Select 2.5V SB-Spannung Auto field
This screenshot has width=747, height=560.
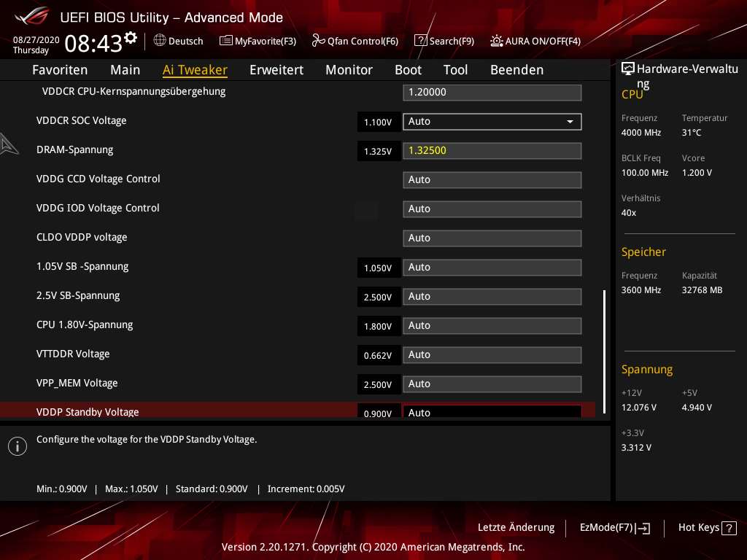pos(492,297)
